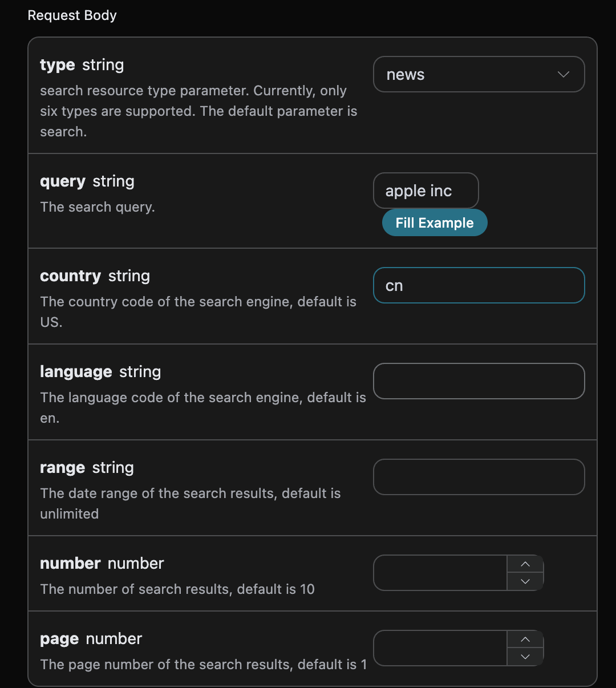Click the bold type parameter label
The width and height of the screenshot is (616, 688).
[58, 65]
